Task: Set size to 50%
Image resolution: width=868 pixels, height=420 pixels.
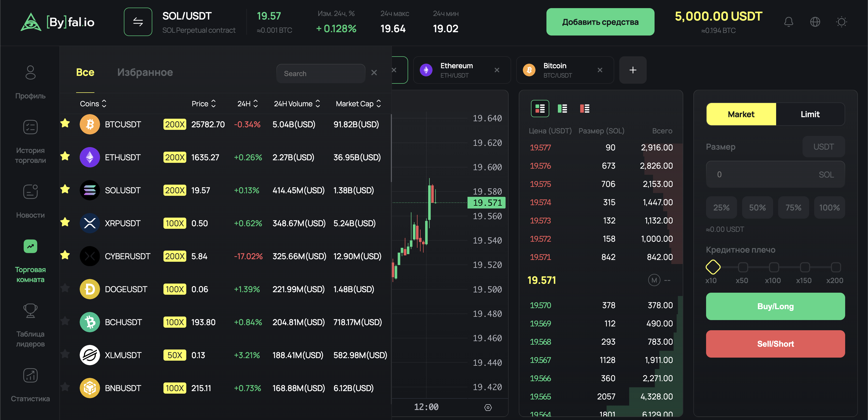Action: 757,207
